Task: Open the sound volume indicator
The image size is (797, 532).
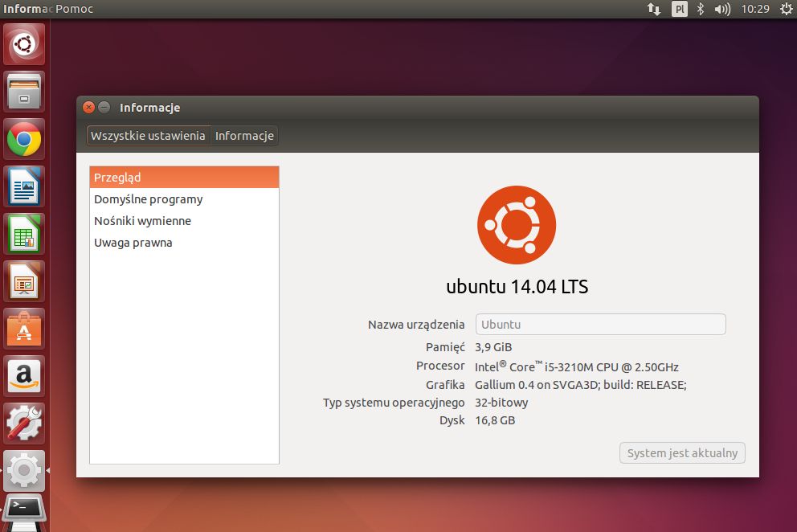Action: 722,9
